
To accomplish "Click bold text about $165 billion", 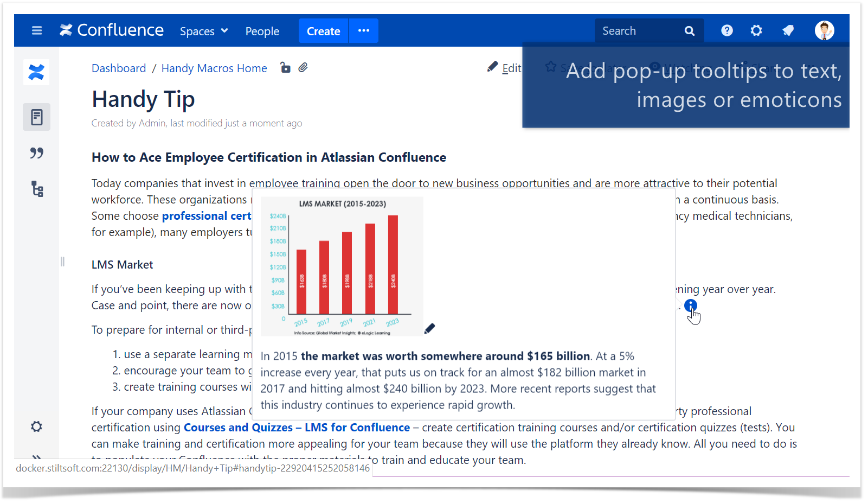I will pyautogui.click(x=445, y=356).
